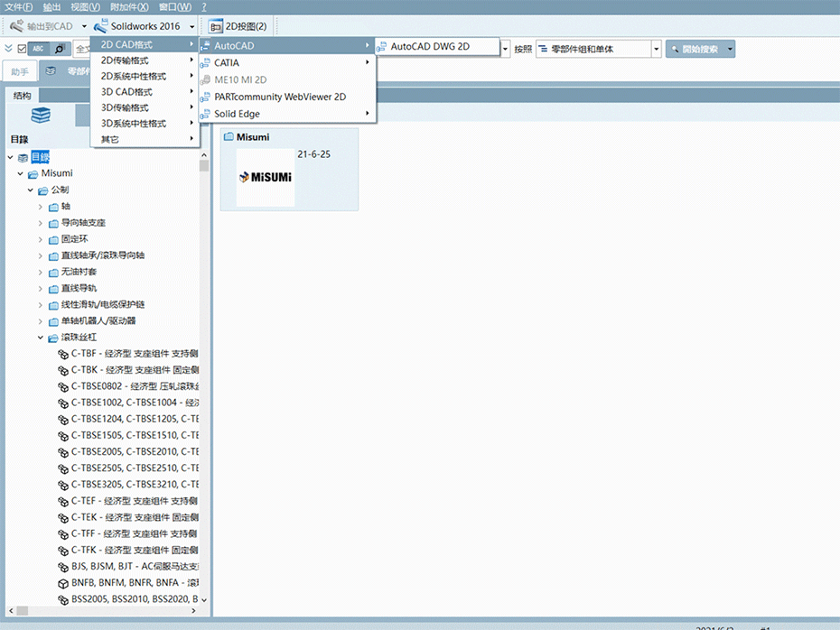Choose the CATIA format icon in submenu
840x630 pixels.
point(205,62)
